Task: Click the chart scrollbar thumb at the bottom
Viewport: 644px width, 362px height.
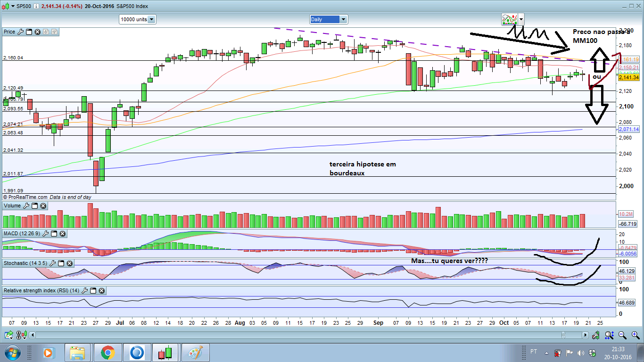Action: pos(564,335)
